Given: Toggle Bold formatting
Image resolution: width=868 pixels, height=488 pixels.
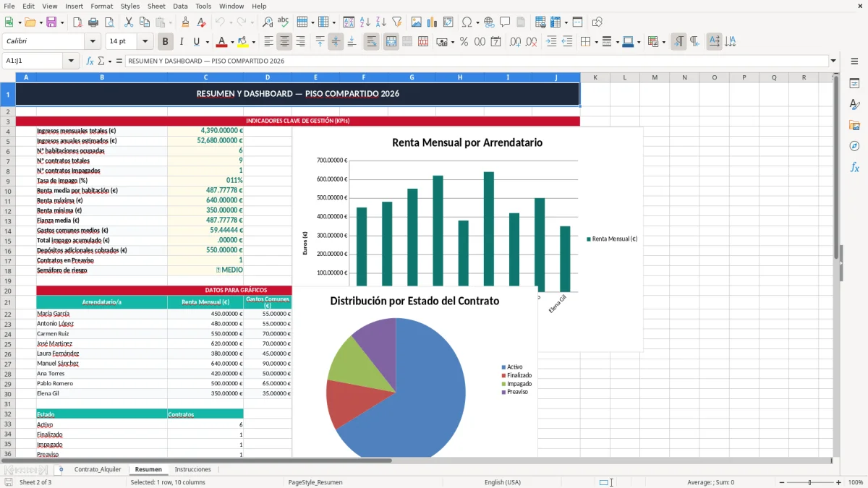Looking at the screenshot, I should 166,42.
